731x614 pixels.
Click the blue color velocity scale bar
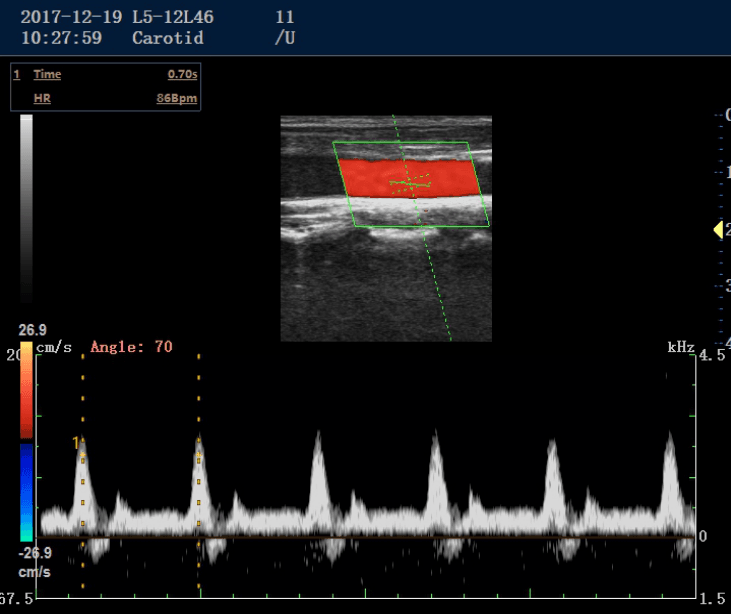[x=26, y=492]
